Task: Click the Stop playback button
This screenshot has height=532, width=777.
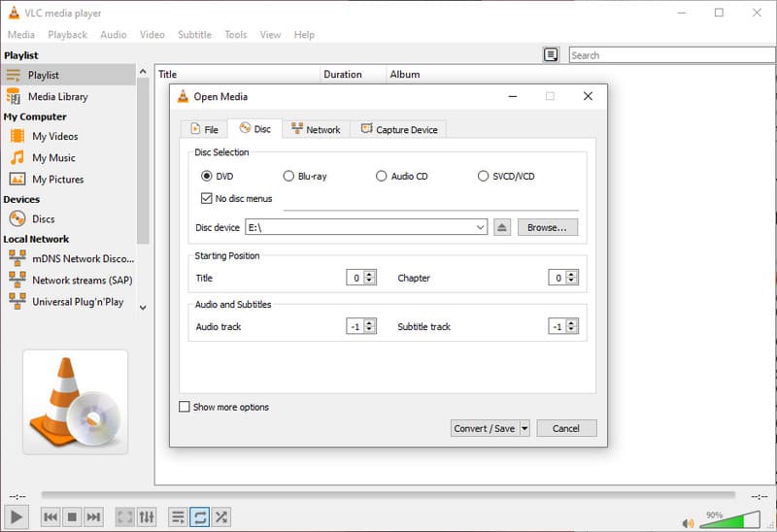Action: click(x=71, y=517)
